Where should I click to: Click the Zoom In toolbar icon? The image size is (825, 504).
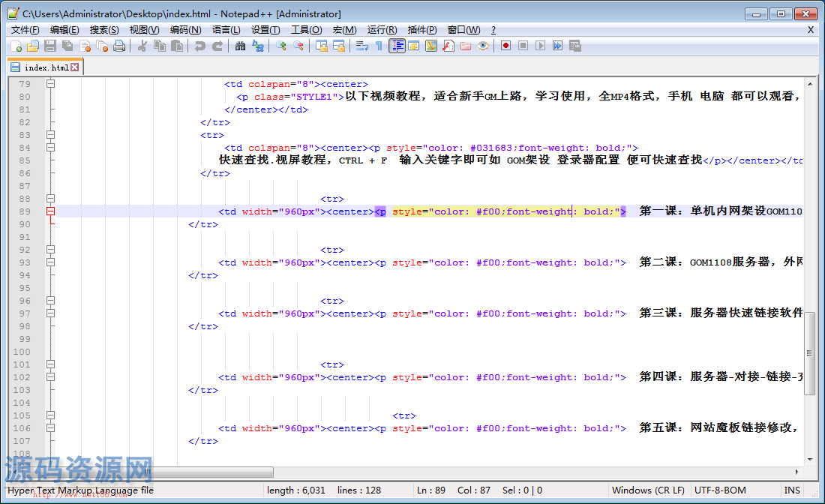pyautogui.click(x=281, y=46)
